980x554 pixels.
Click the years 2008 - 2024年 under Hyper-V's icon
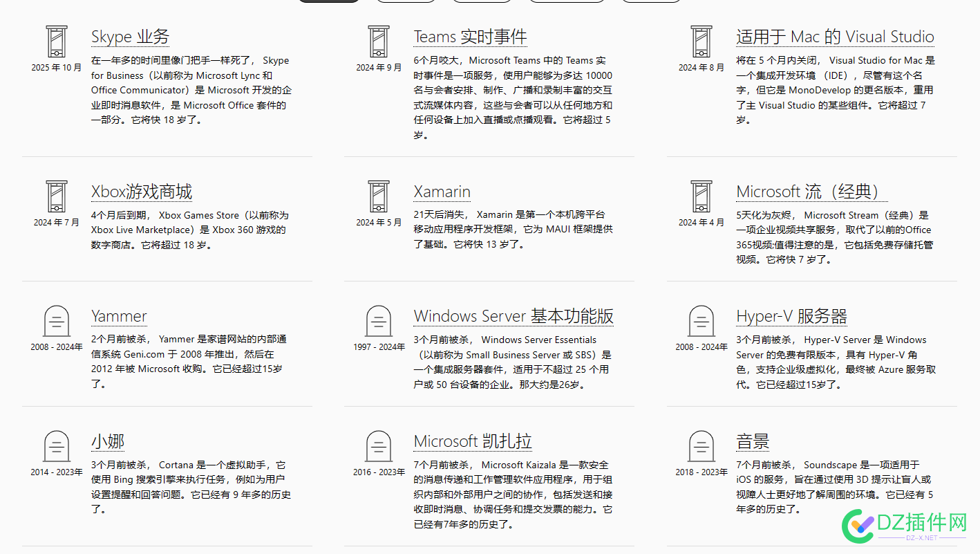(x=701, y=347)
